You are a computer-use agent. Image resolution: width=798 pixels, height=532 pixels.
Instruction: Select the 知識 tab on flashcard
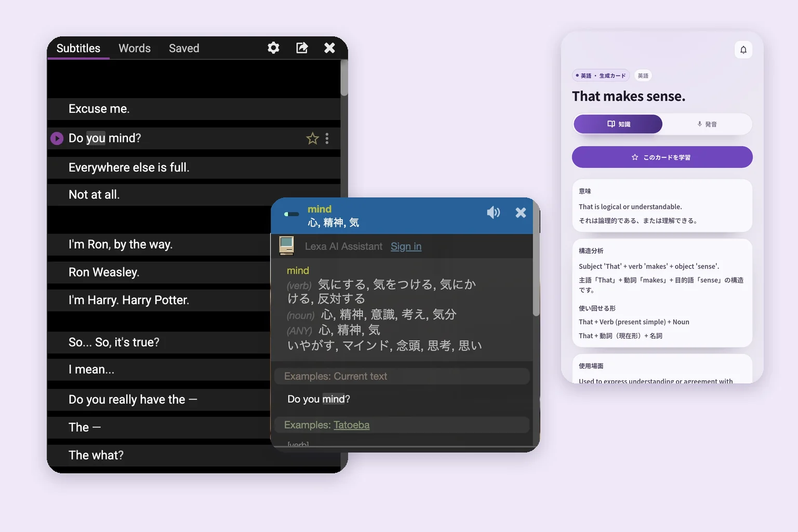tap(618, 124)
